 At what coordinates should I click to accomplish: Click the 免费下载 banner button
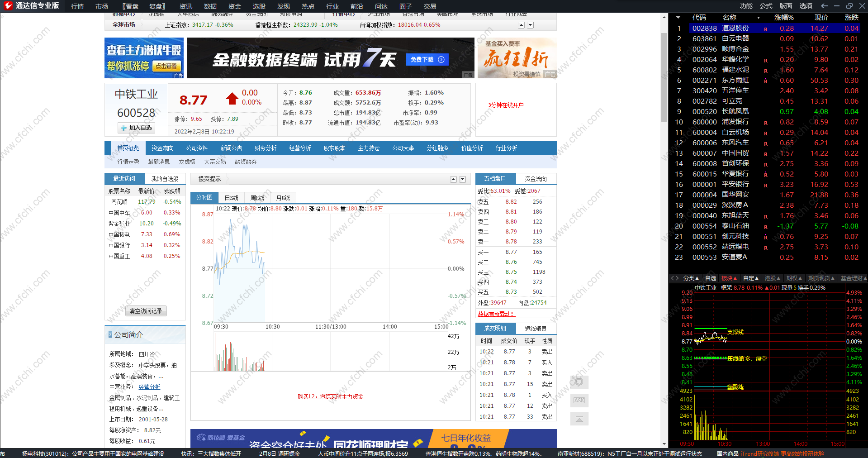pyautogui.click(x=427, y=59)
